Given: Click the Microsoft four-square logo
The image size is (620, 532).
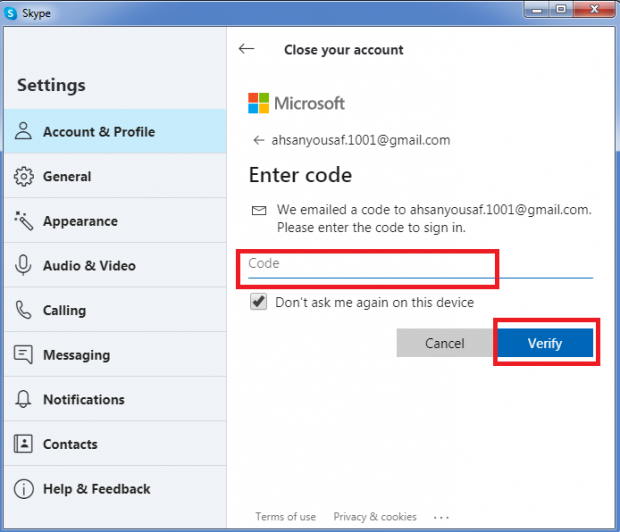Looking at the screenshot, I should click(x=259, y=103).
